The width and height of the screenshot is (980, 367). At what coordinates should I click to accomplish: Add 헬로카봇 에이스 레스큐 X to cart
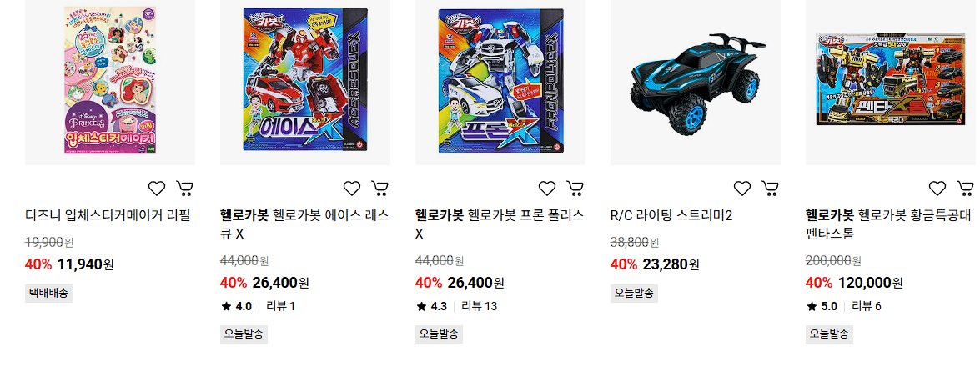point(380,189)
